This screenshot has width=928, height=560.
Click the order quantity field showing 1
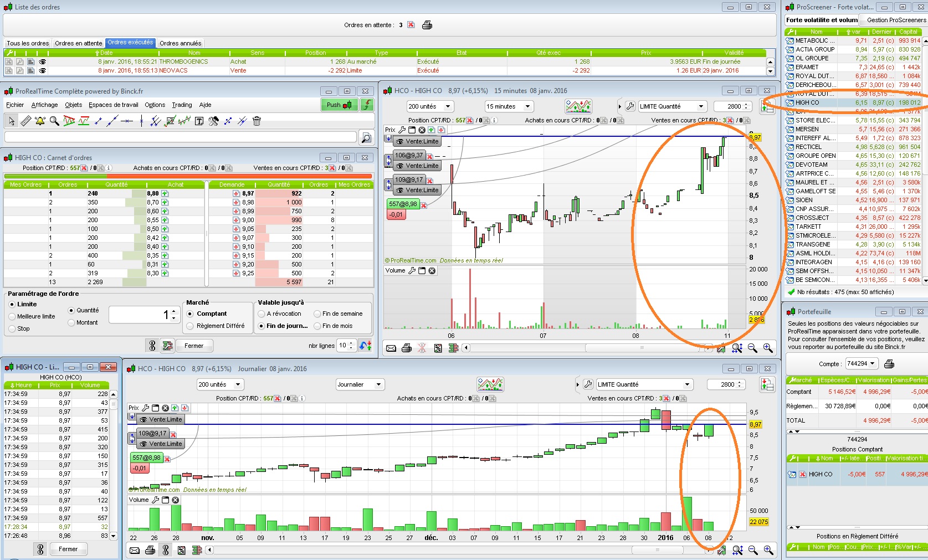[x=144, y=315]
